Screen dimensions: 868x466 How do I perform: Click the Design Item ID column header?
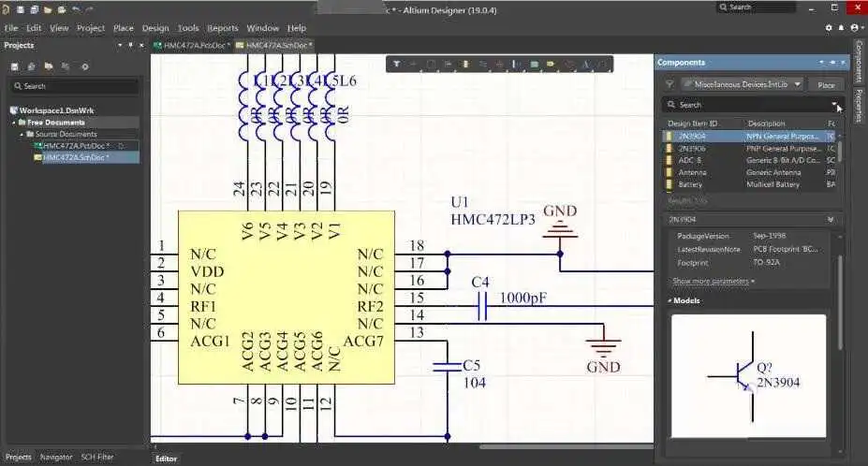693,124
